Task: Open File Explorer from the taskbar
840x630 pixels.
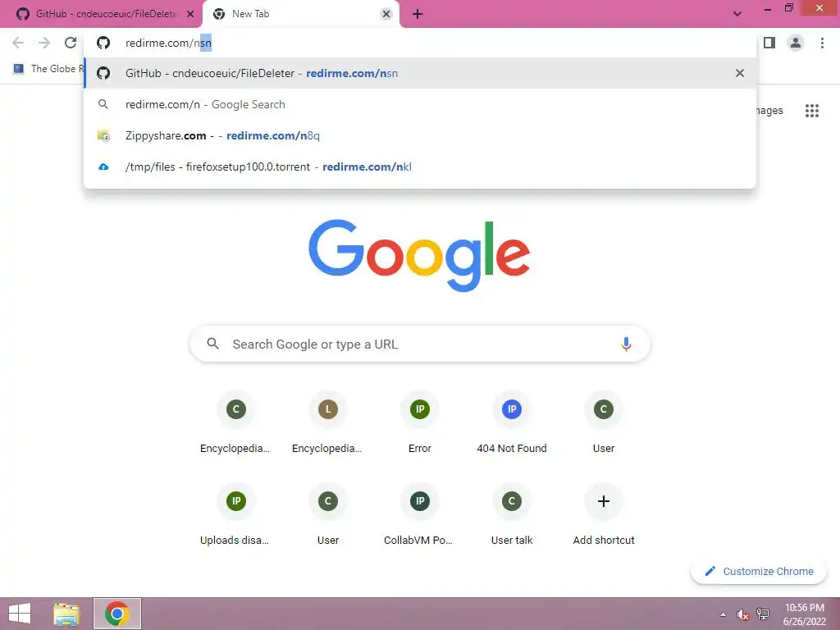Action: (x=66, y=614)
